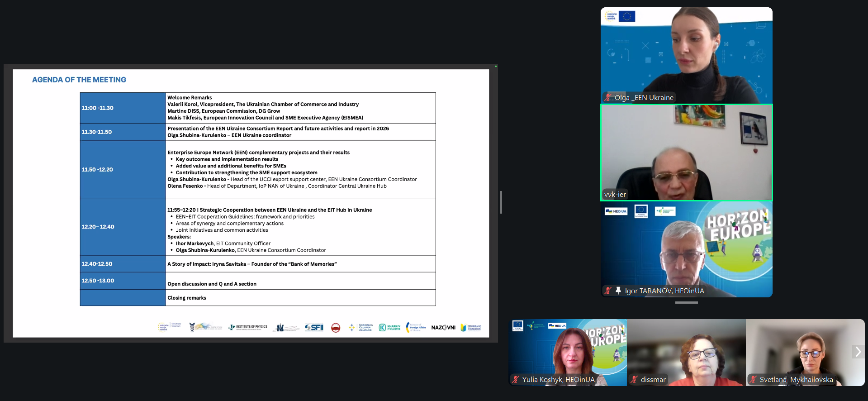Click muted microphone icon on Olga's tile
This screenshot has height=401, width=868.
coord(607,97)
